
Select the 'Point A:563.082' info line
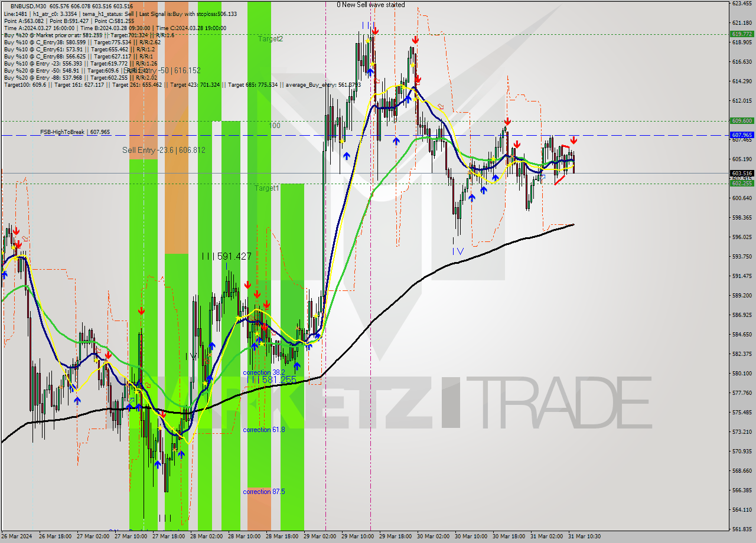coord(69,21)
